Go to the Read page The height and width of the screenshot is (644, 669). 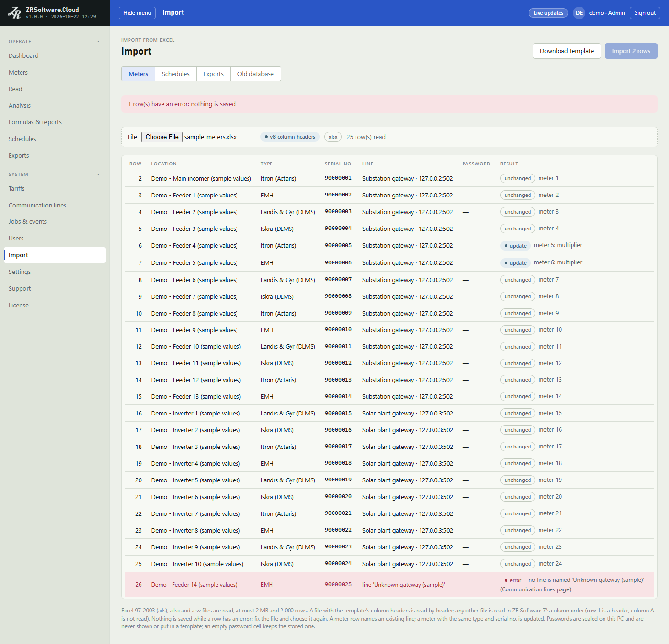coord(54,89)
